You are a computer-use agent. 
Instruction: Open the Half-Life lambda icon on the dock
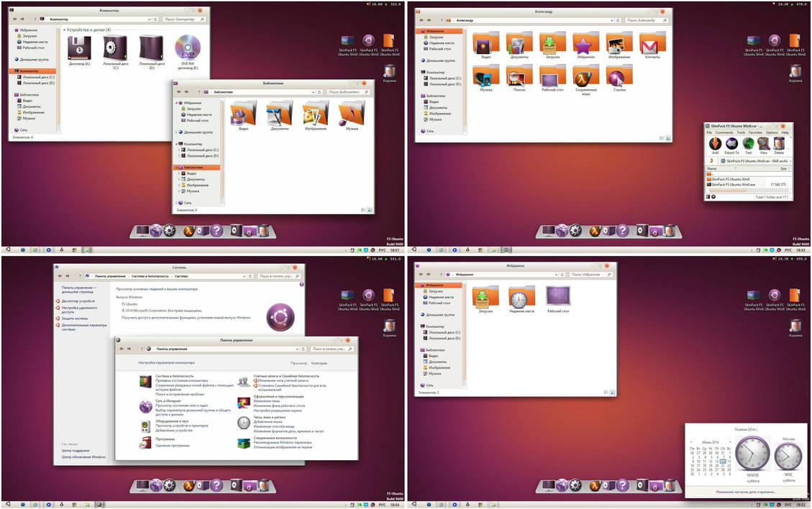[x=188, y=230]
